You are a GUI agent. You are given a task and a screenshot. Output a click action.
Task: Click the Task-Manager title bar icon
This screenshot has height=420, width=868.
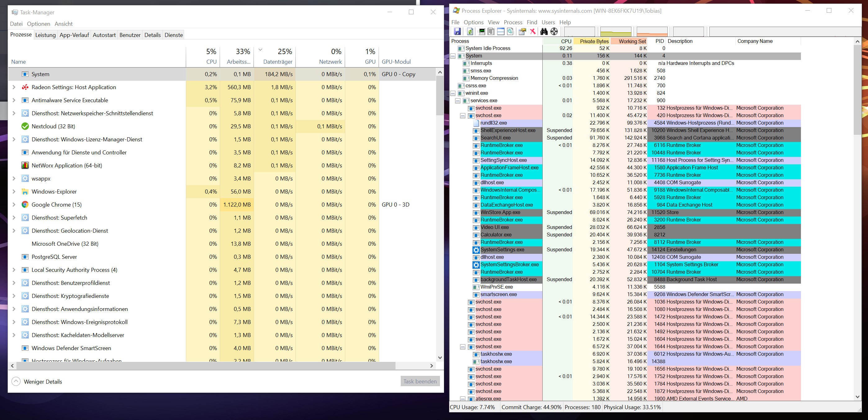tap(15, 12)
